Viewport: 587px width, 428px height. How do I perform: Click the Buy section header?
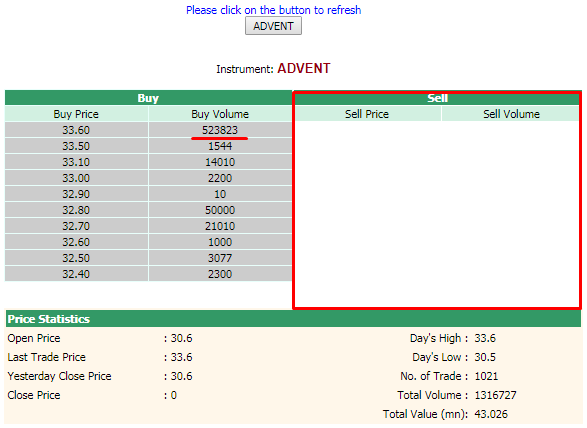148,98
